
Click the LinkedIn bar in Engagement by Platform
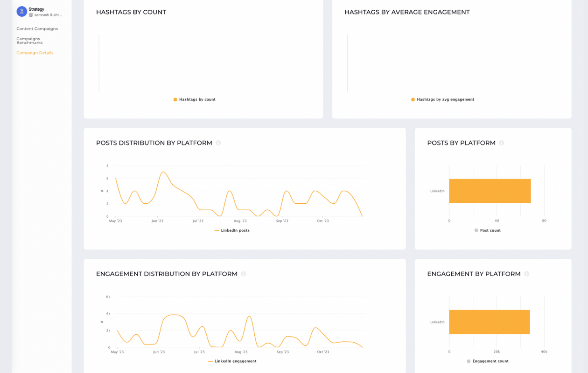click(x=490, y=322)
